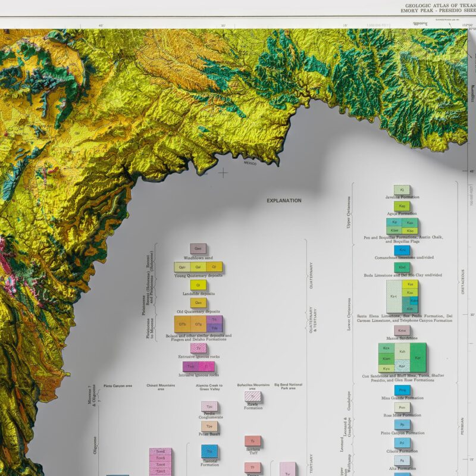Select the Pp Pinto Canyon Formation swatch

click(x=402, y=425)
